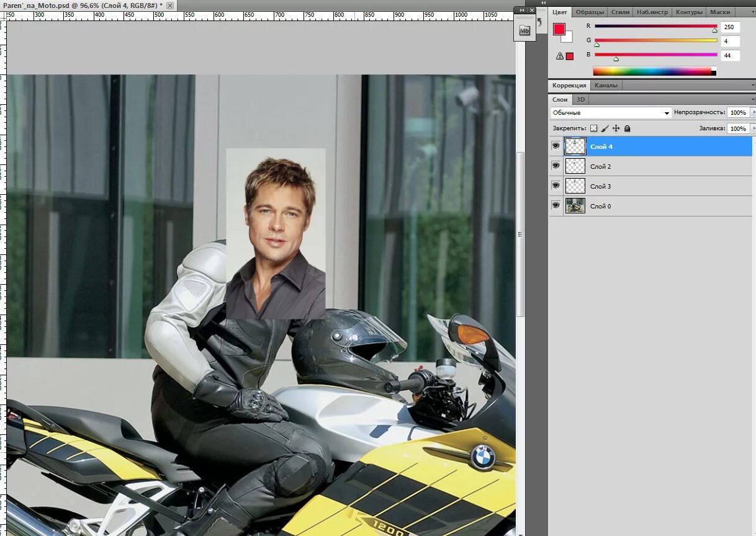This screenshot has width=756, height=536.
Task: Select the Слой 3 layer thumbnail
Action: [x=575, y=186]
